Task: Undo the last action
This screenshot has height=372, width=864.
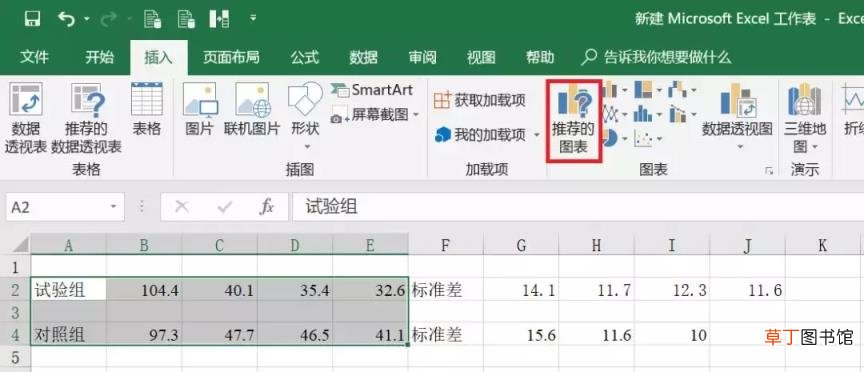Action: pyautogui.click(x=66, y=20)
